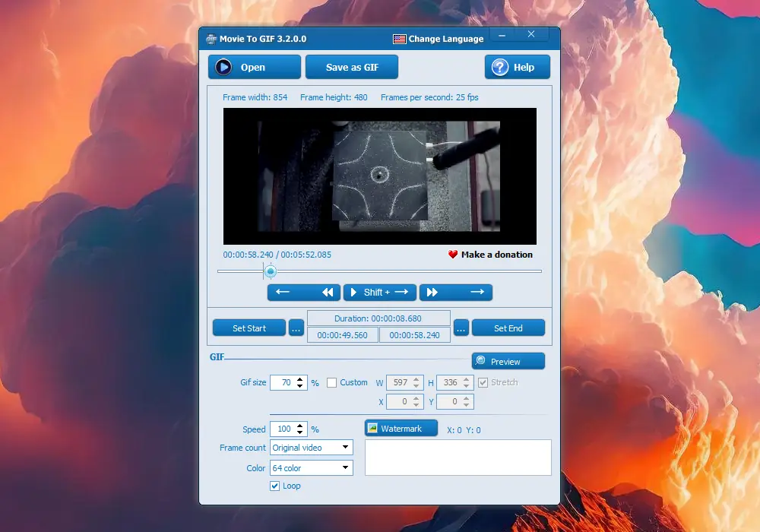This screenshot has height=532, width=760.
Task: Click end time field 00:00:58.240
Action: [414, 335]
